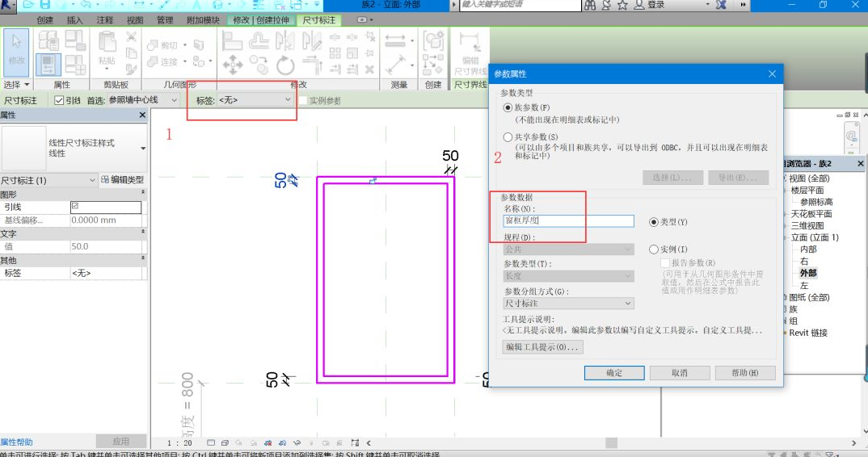Viewport: 868px width, 457px height.
Task: Open the 视图 ribbon tab
Action: 134,20
